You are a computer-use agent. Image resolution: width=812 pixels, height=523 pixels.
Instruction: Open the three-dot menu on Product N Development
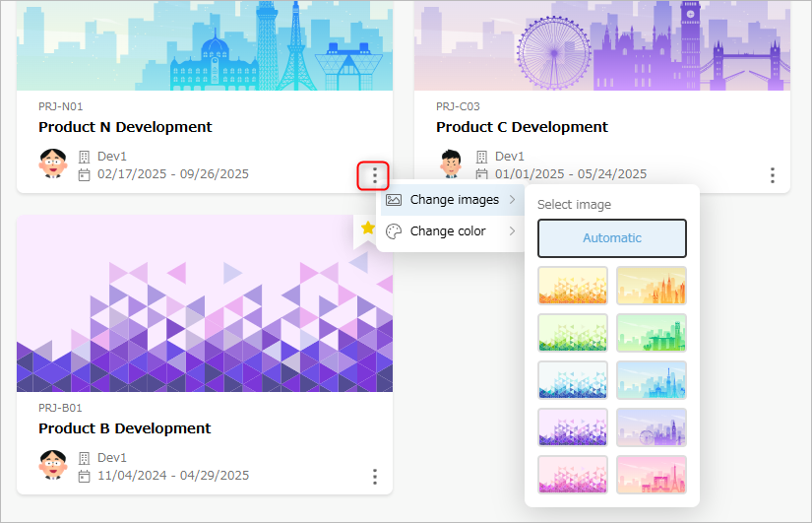374,175
